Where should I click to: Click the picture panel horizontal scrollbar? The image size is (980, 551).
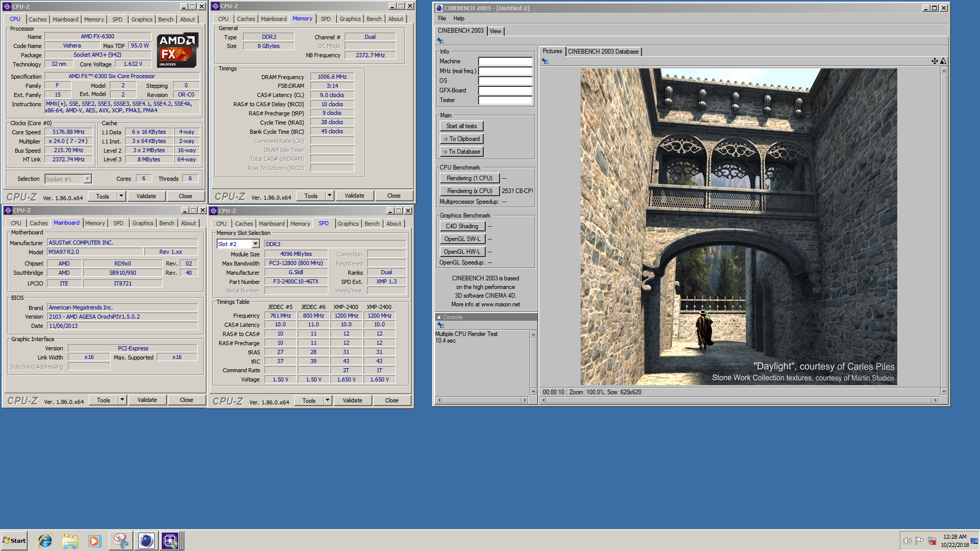coord(739,400)
